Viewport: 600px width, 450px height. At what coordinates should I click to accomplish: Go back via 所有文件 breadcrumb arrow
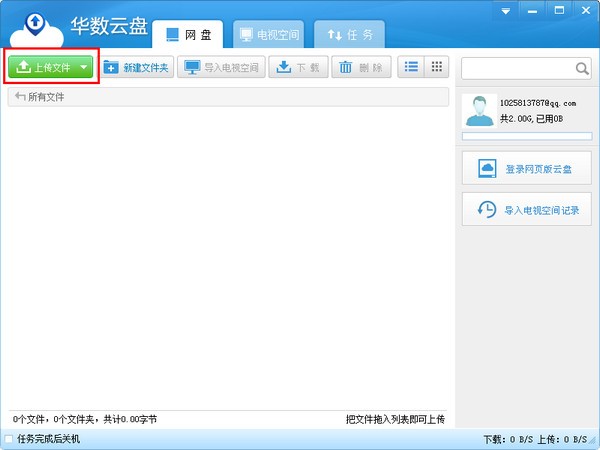pyautogui.click(x=20, y=97)
